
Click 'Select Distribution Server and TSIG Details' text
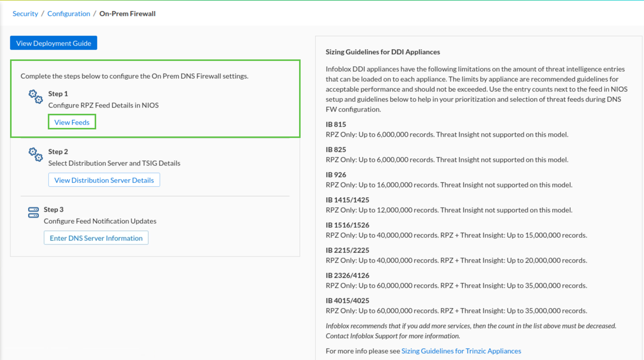click(x=114, y=163)
